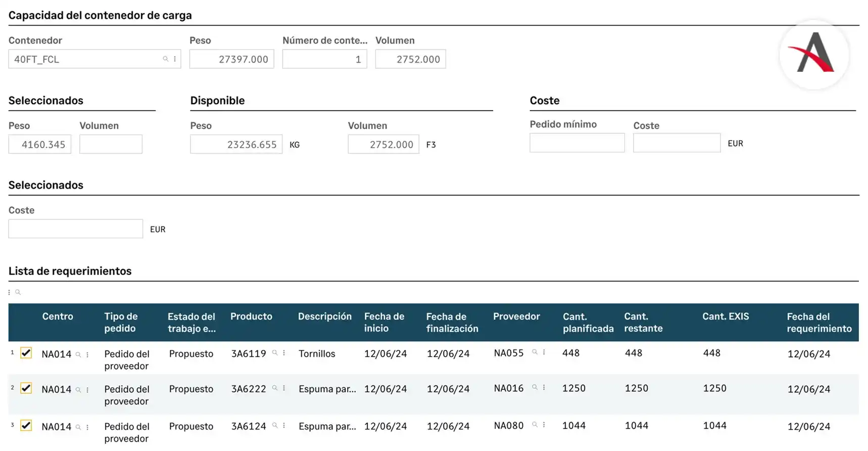Click lookup icon beside supplier NA016
Screen dimensions: 868x451
tap(535, 387)
